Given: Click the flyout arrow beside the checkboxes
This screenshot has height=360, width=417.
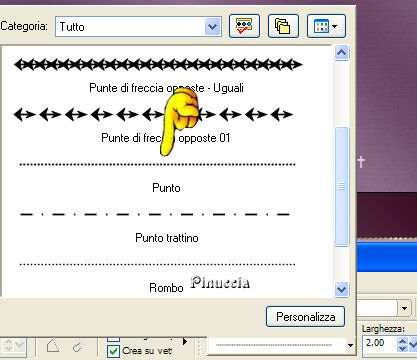Looking at the screenshot, I should (185, 341).
